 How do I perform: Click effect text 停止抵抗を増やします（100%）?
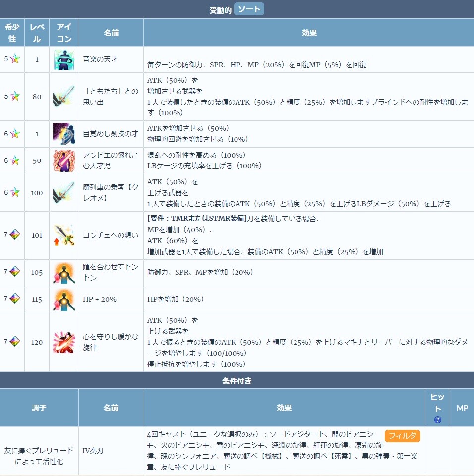196,364
